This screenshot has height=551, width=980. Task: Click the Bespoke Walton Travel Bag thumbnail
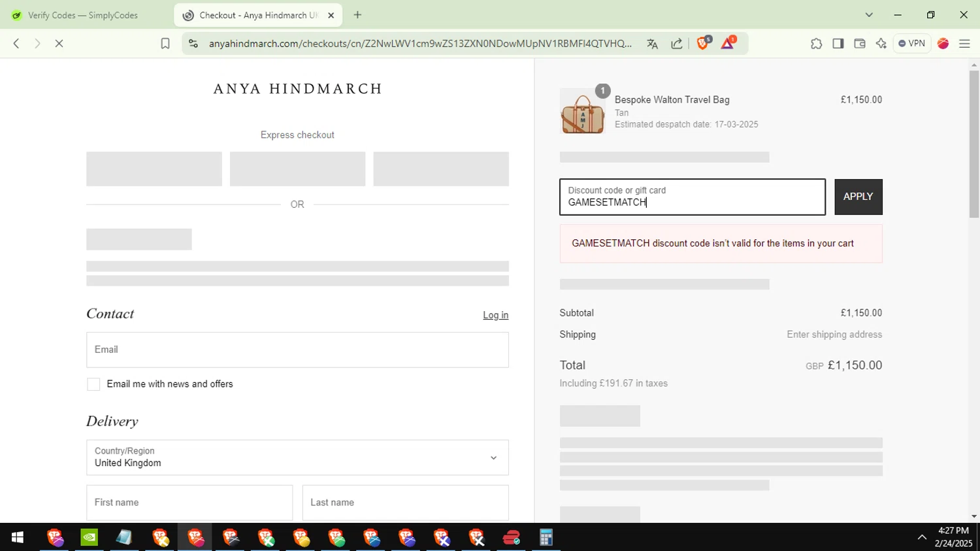tap(583, 111)
